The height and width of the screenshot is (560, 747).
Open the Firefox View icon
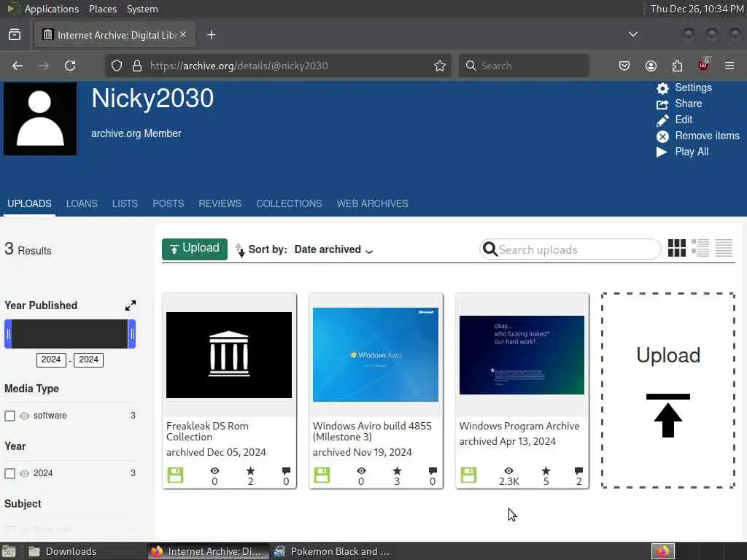[x=15, y=35]
